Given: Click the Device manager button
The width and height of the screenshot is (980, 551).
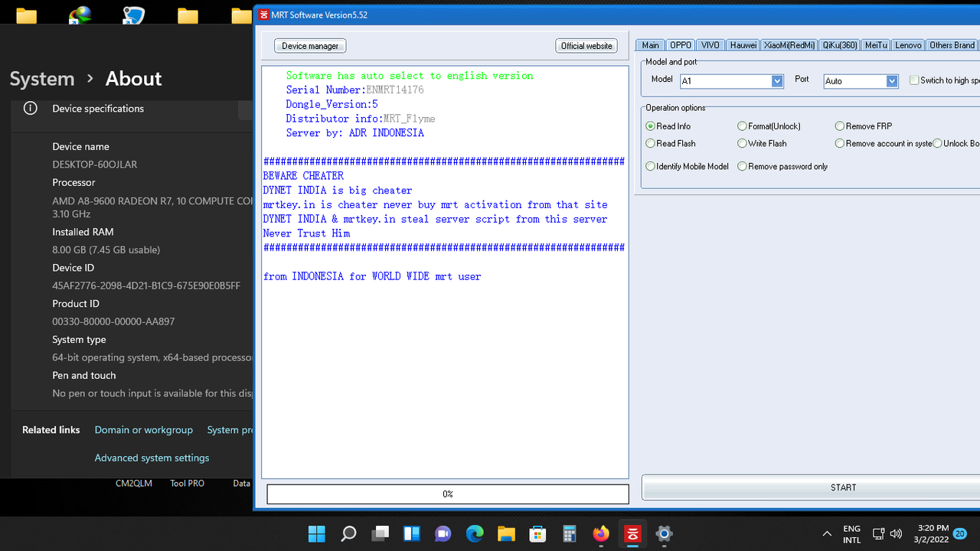Looking at the screenshot, I should (x=309, y=45).
